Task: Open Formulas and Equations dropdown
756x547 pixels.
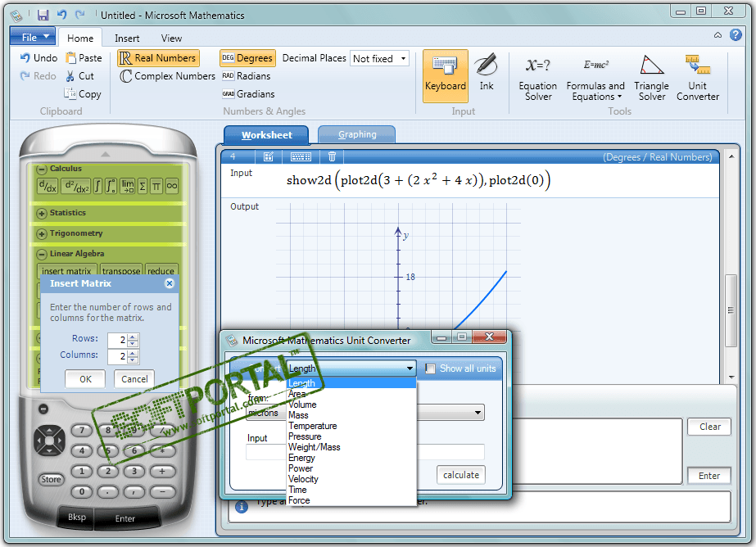Action: [x=595, y=78]
